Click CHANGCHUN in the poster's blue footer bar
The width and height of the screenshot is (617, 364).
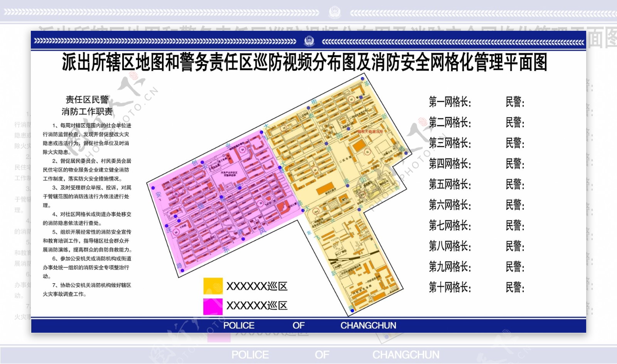368,325
